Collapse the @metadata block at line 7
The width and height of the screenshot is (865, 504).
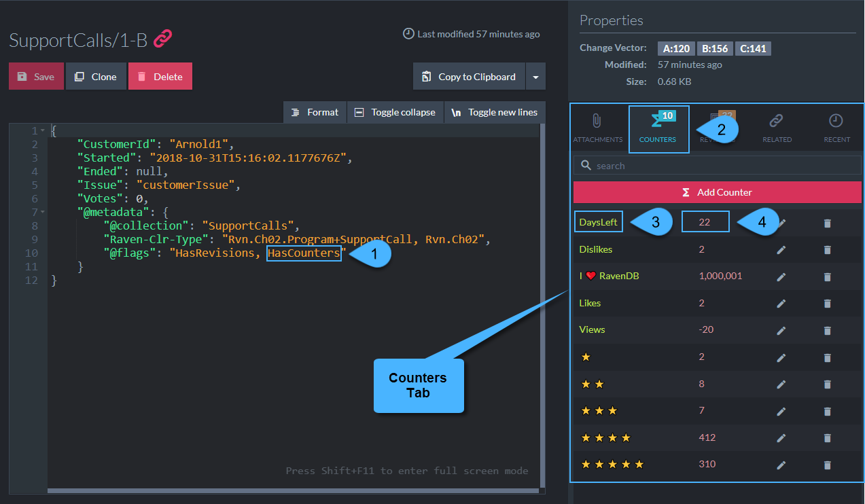coord(43,212)
